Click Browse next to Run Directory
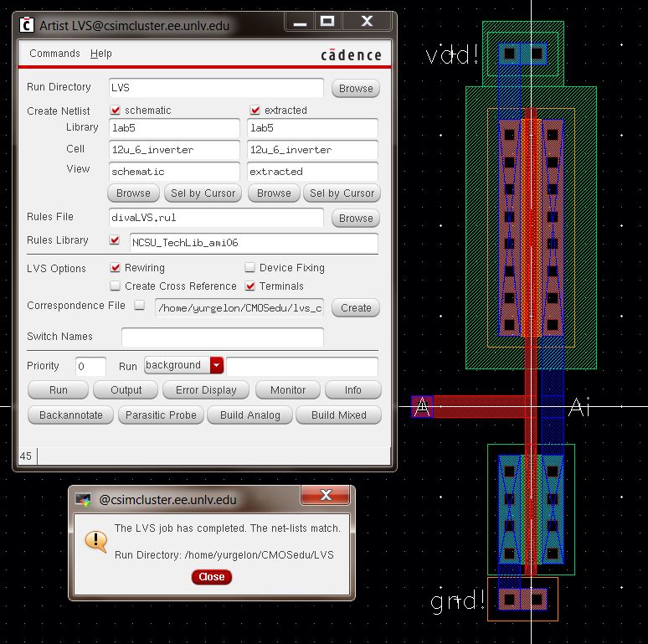Viewport: 648px width, 644px height. tap(356, 89)
